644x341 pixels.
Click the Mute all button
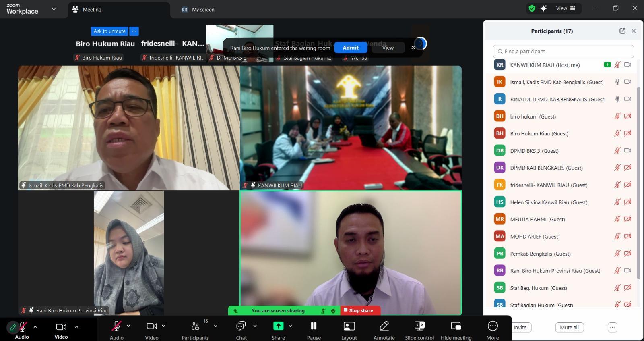569,327
